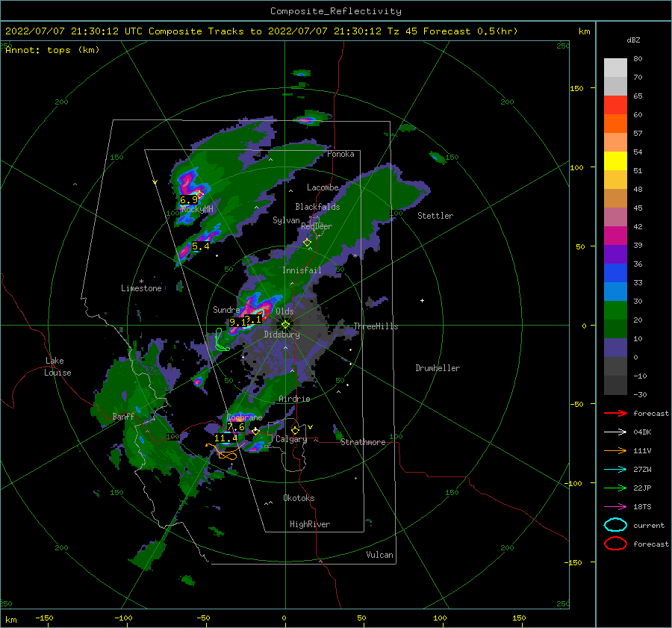
Task: Select the green 22JP track arrow
Action: pos(615,488)
